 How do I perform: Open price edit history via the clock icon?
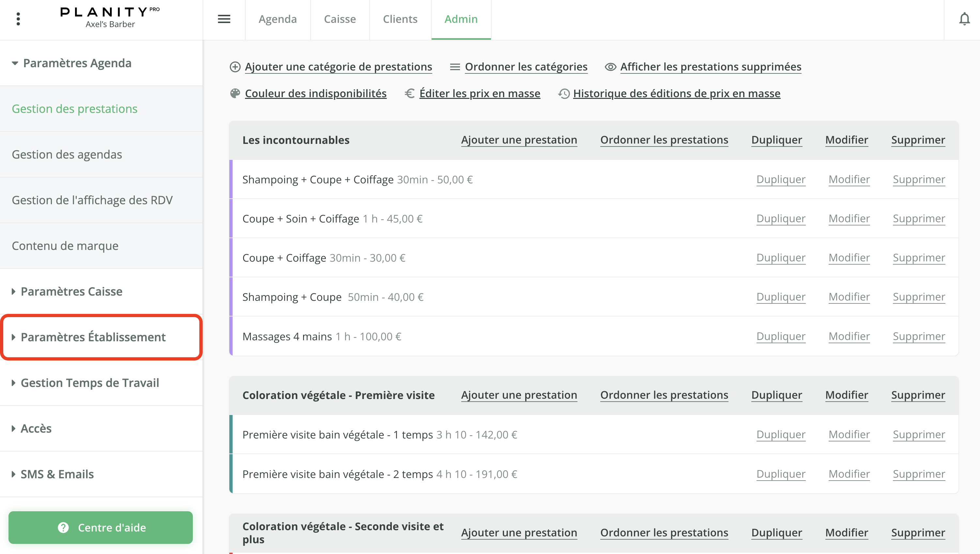point(564,93)
